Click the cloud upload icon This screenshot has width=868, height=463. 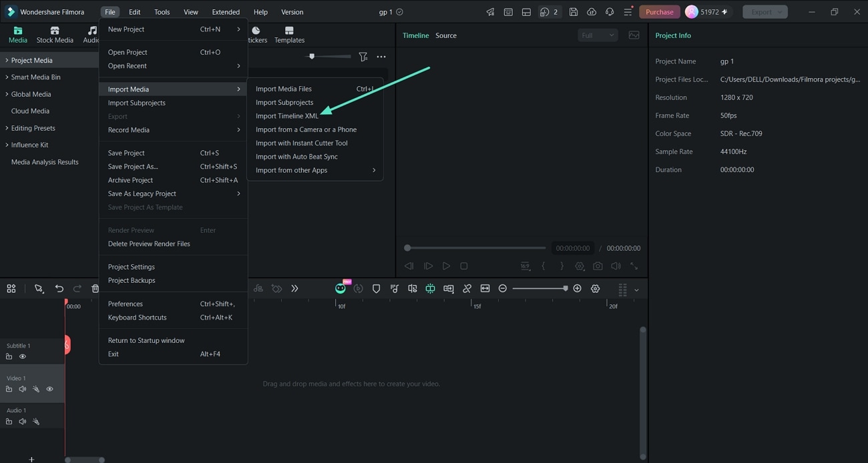coord(592,12)
